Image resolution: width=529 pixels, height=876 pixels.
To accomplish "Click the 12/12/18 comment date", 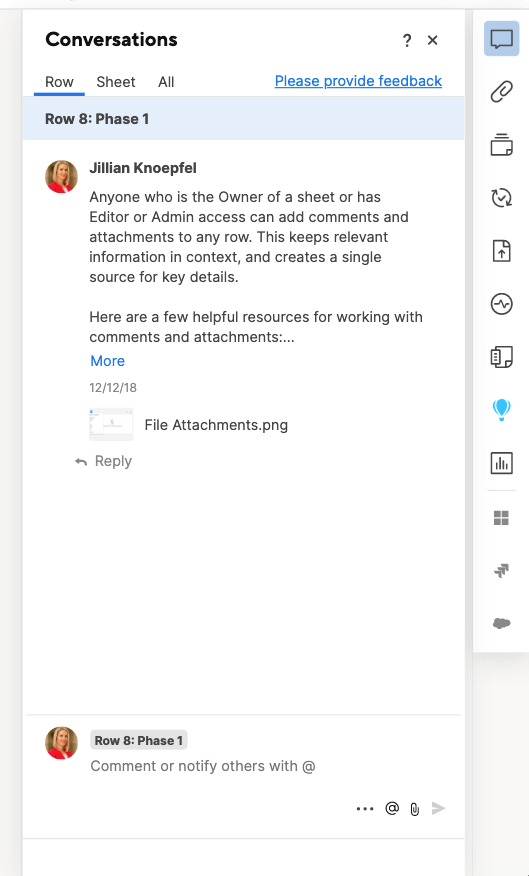I will tap(113, 388).
